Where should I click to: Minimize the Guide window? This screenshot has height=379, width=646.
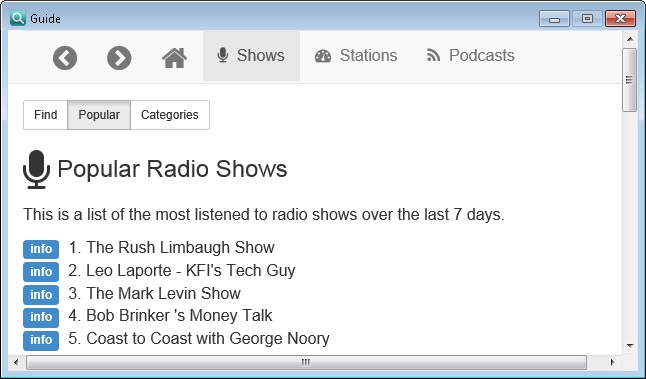click(554, 19)
